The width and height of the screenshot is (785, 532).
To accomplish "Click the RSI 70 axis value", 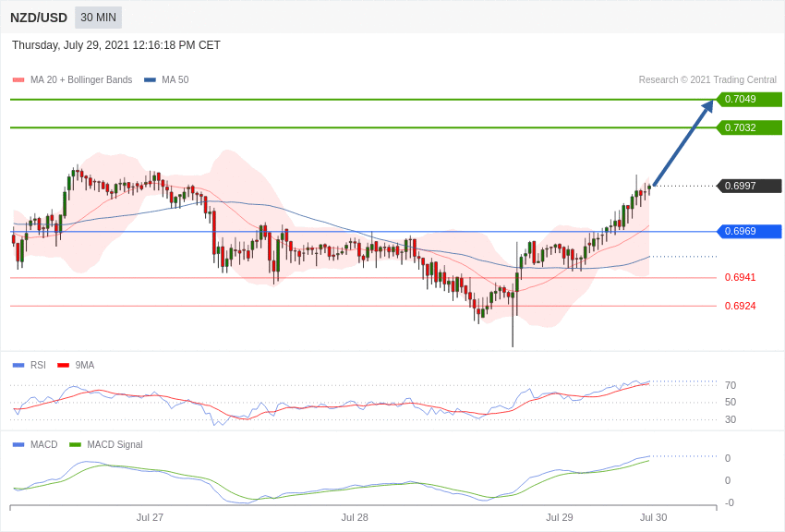I will tap(731, 385).
